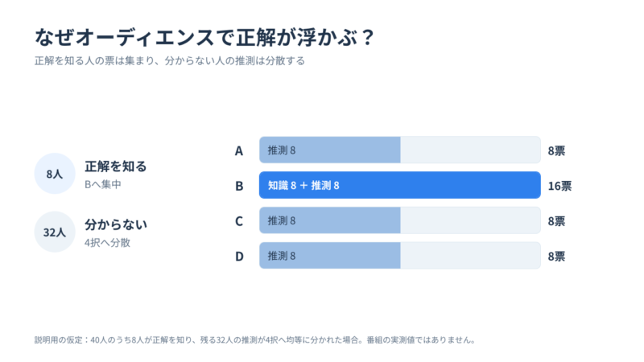This screenshot has width=644, height=362.
Task: Click the 推測 8 bar in row A
Action: point(330,150)
